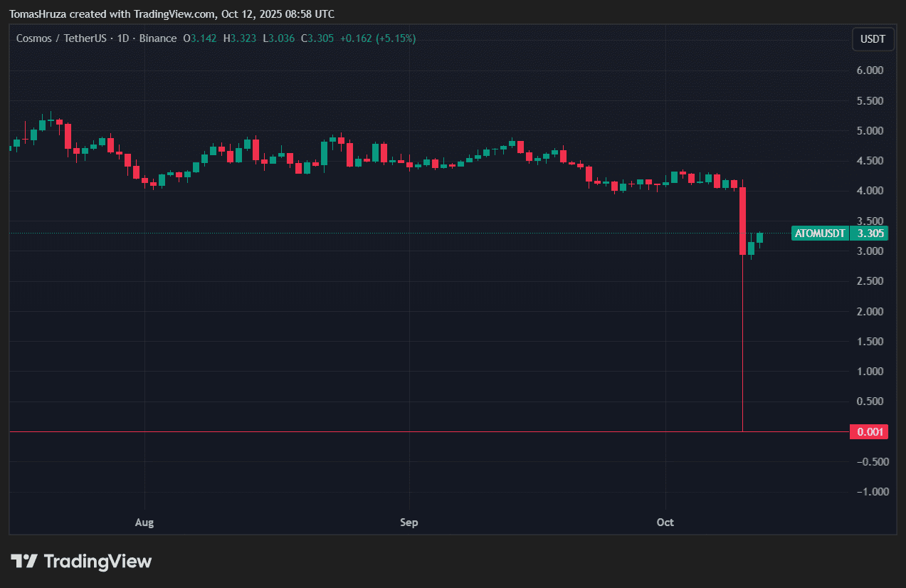The image size is (906, 588).
Task: Click the TradingView wordmark text
Action: click(98, 561)
